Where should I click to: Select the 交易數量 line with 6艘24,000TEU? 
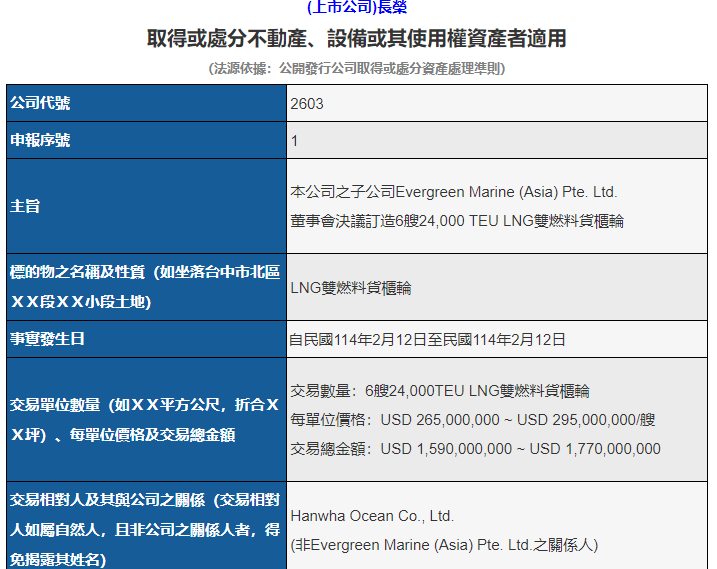point(440,391)
